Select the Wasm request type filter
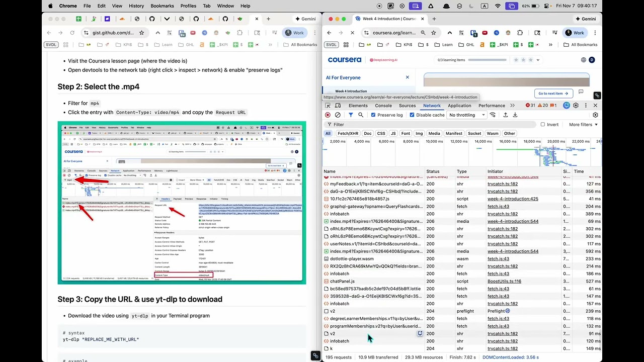 [x=493, y=134]
